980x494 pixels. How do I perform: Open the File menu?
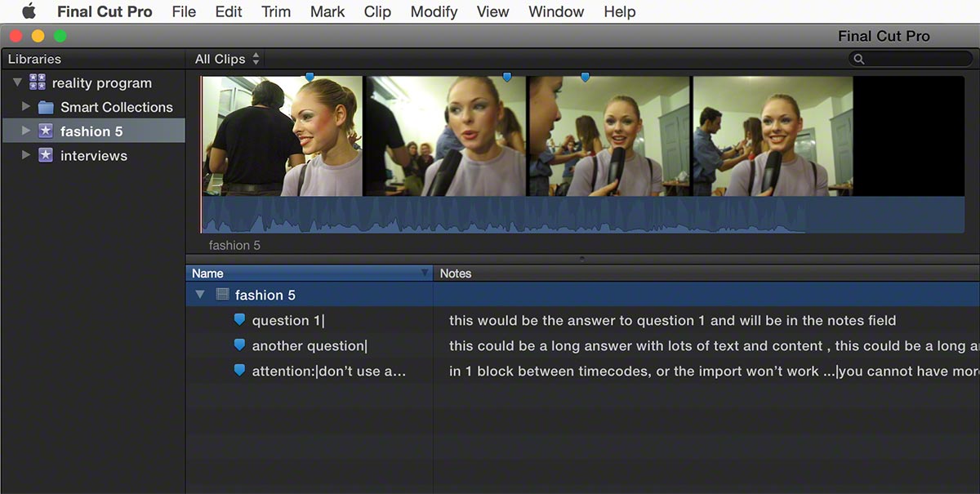pyautogui.click(x=184, y=11)
